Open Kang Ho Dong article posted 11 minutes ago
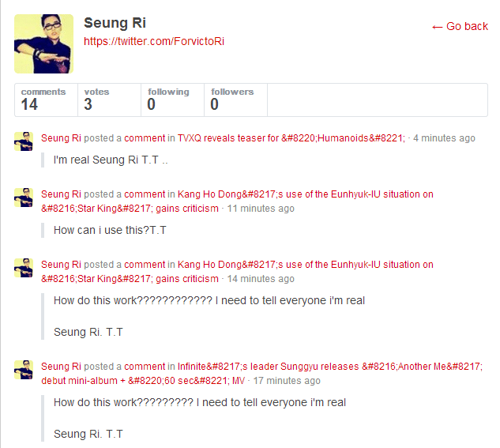 point(237,201)
